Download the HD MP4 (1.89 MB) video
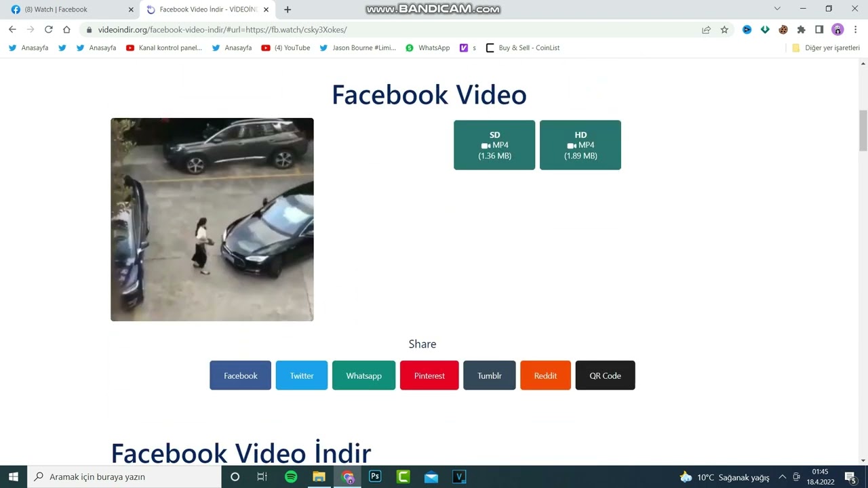Viewport: 868px width, 488px height. 580,145
